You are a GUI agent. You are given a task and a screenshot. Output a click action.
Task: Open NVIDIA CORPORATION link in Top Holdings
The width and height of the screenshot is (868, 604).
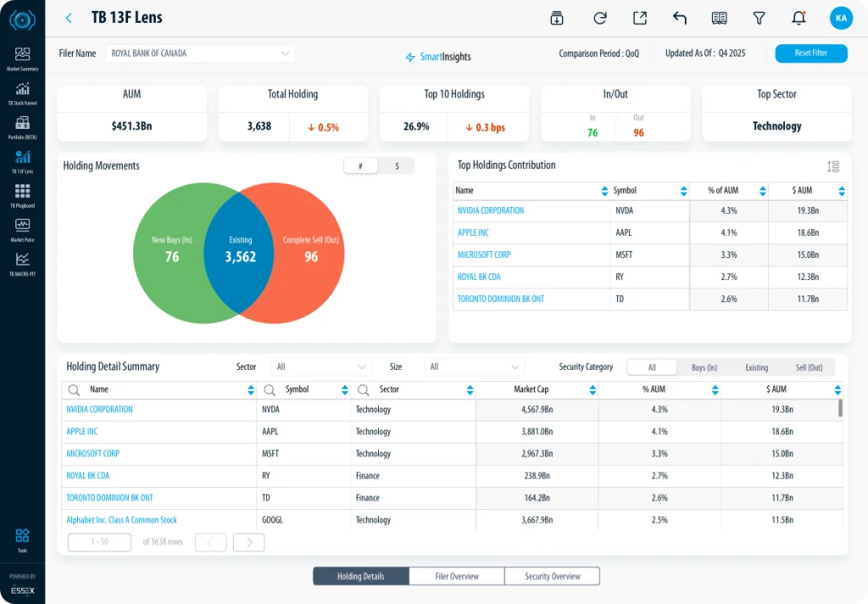(x=491, y=210)
